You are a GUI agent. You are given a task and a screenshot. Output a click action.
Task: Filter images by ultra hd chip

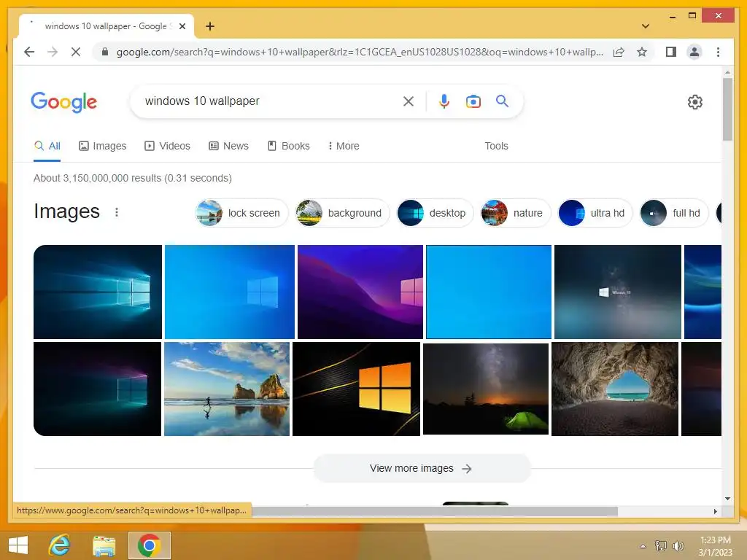click(x=595, y=213)
